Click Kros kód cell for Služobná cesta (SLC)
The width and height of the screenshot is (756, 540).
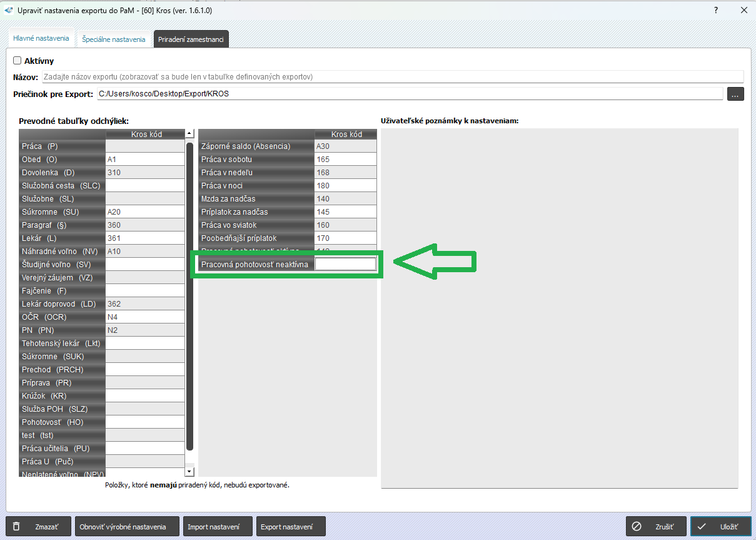click(145, 186)
